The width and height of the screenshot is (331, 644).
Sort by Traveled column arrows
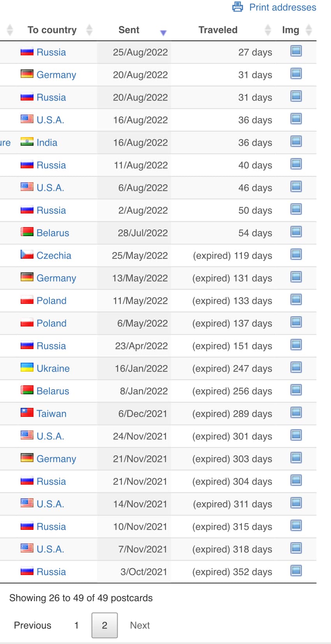tap(268, 30)
